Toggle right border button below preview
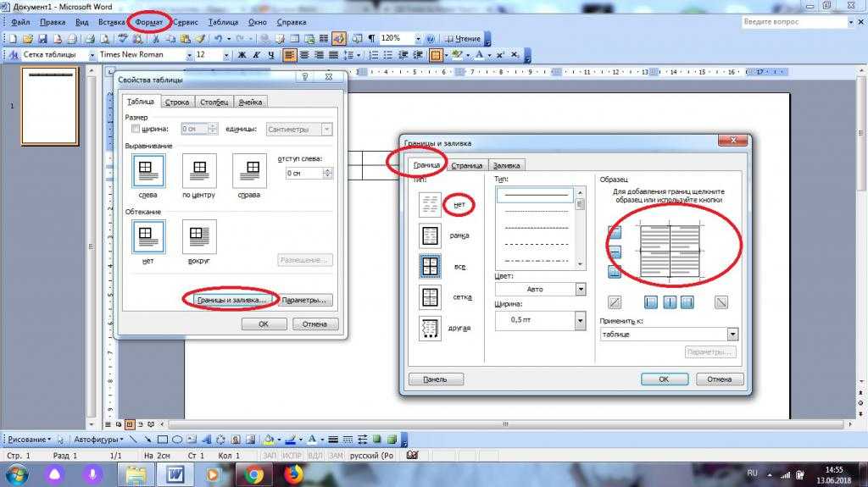The image size is (868, 487). coord(687,302)
